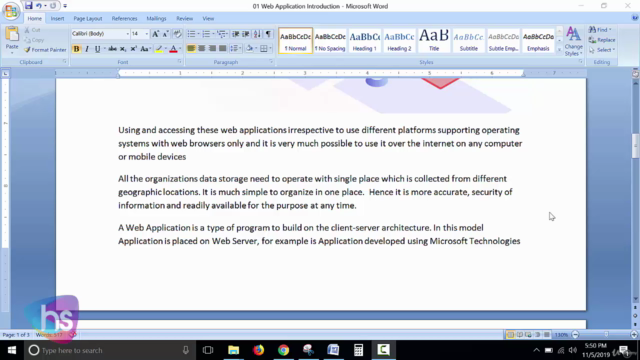Undo the last action
Image resolution: width=640 pixels, height=360 pixels.
pyautogui.click(x=39, y=6)
